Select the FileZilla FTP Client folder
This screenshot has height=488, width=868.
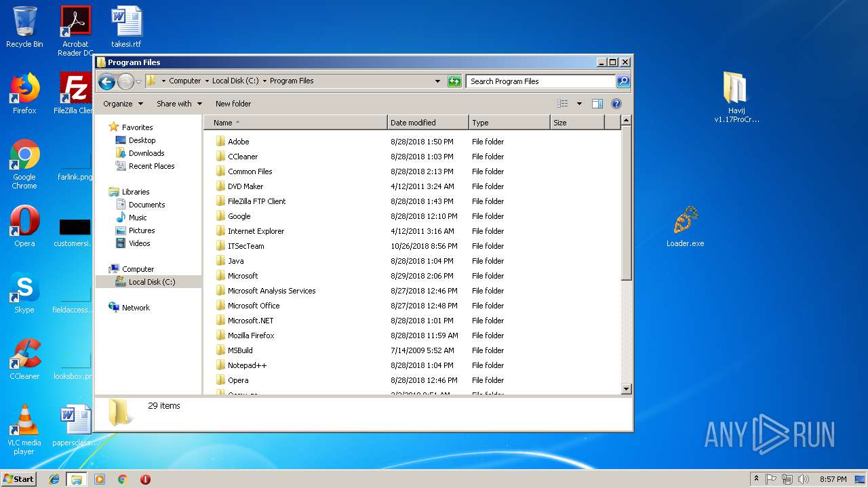coord(257,201)
